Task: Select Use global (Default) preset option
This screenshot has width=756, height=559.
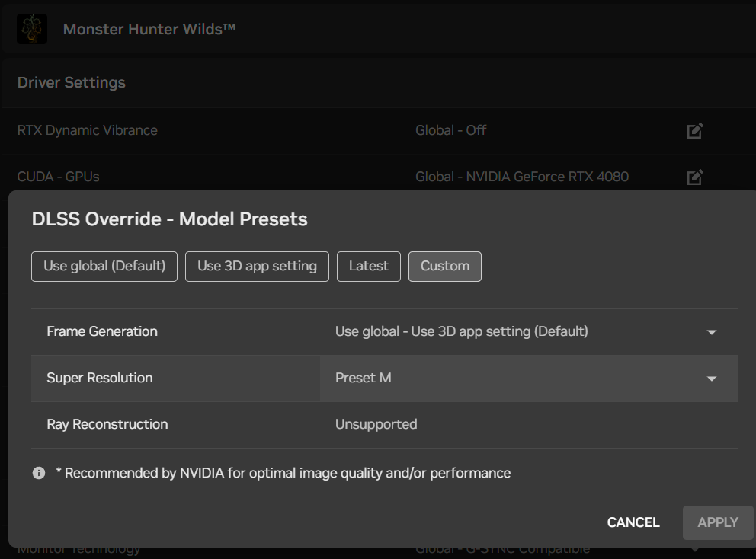Action: (104, 267)
